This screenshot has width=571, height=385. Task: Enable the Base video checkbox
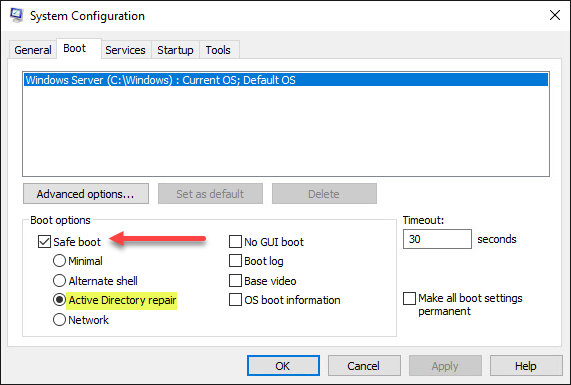click(235, 281)
